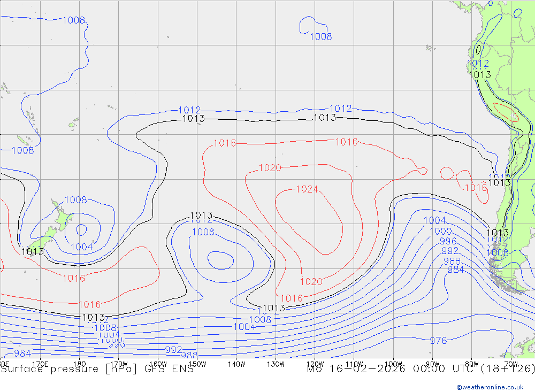Click the 1008 label in top-left corner
This screenshot has width=535, height=392.
74,20
